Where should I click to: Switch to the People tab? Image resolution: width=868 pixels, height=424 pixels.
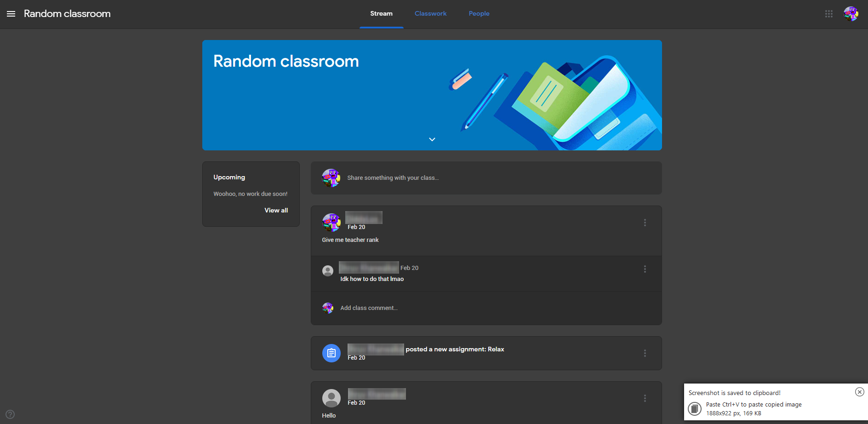(x=479, y=13)
